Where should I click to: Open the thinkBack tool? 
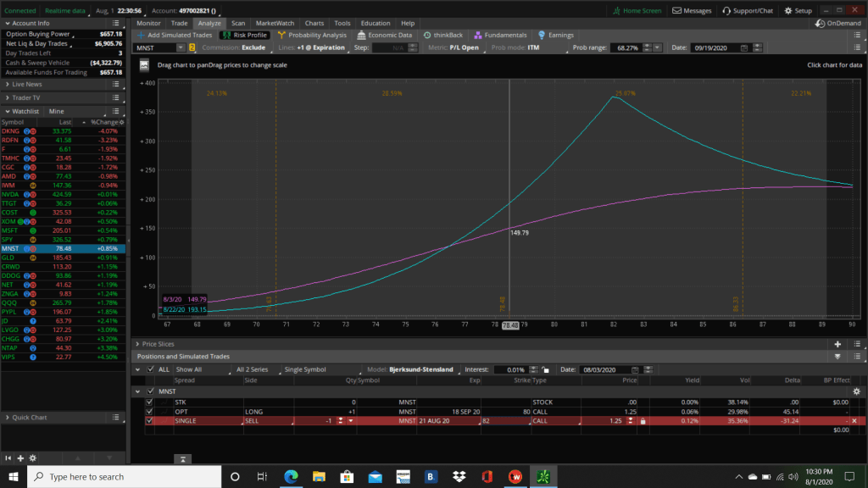[x=427, y=35]
